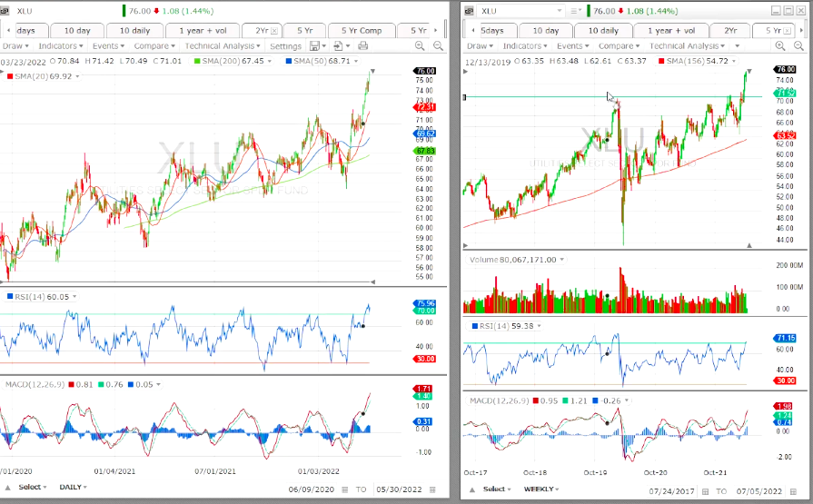Open the save chart icon in the left toolbar
Image resolution: width=813 pixels, height=504 pixels.
[314, 46]
